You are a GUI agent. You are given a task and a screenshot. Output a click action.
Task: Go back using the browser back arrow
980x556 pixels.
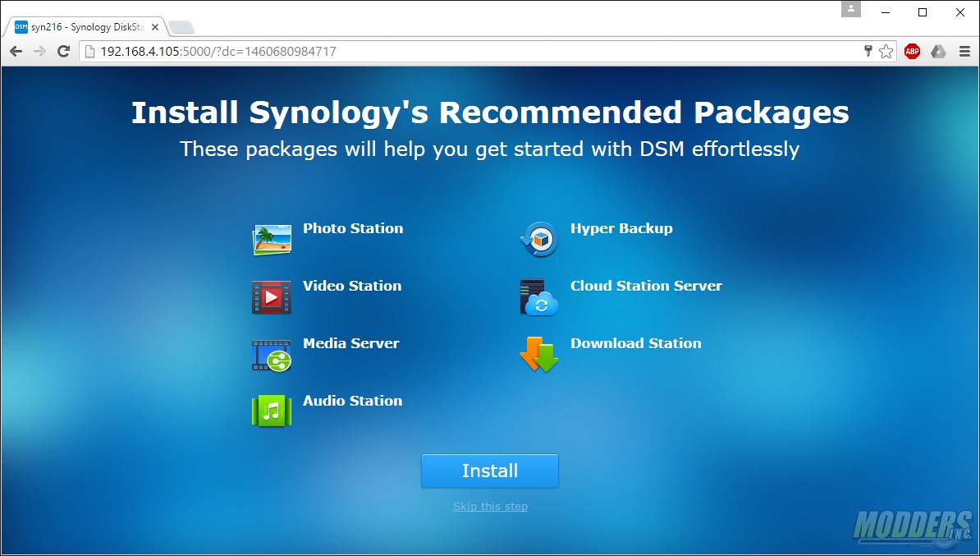point(16,51)
